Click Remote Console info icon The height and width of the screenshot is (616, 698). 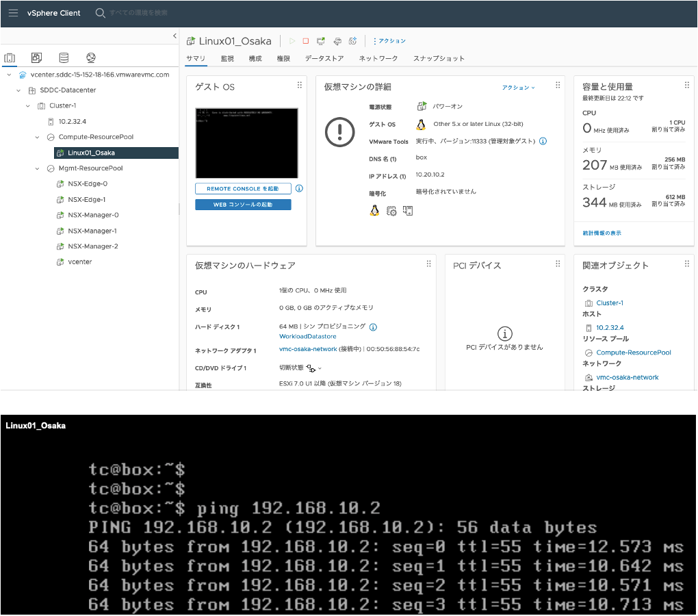(299, 189)
